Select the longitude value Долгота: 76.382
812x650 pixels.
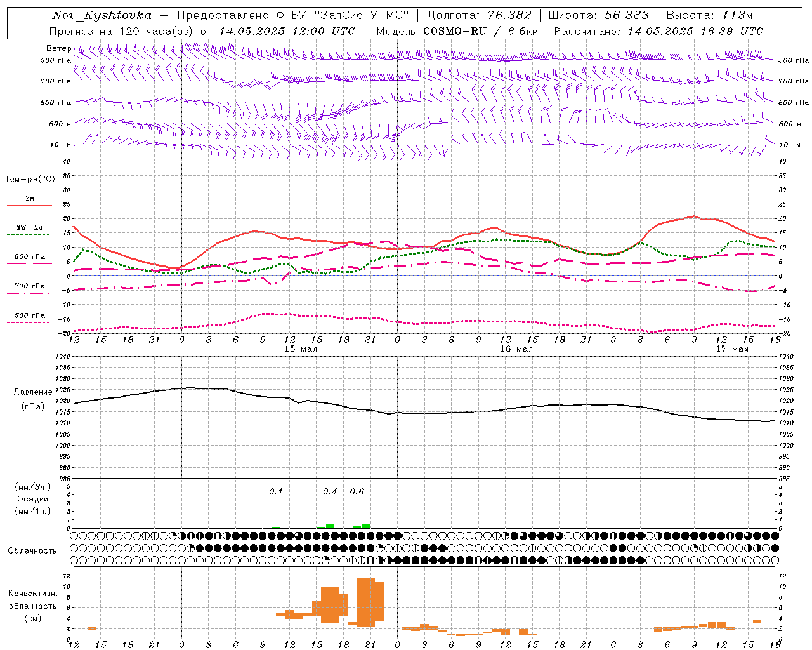[x=479, y=15]
